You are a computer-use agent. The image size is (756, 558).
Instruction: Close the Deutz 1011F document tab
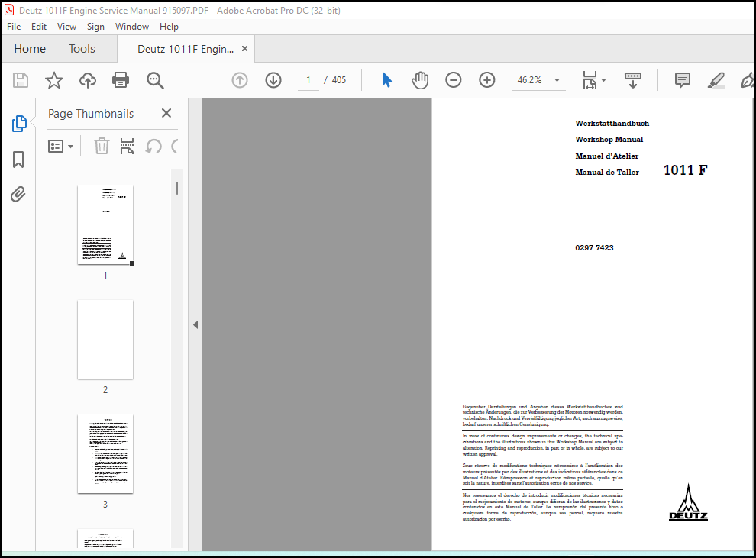pyautogui.click(x=244, y=49)
